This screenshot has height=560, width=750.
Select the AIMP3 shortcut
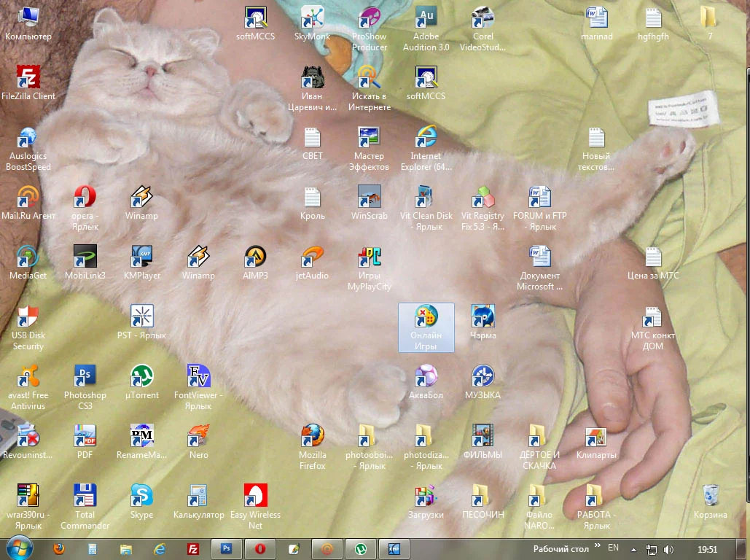(255, 262)
